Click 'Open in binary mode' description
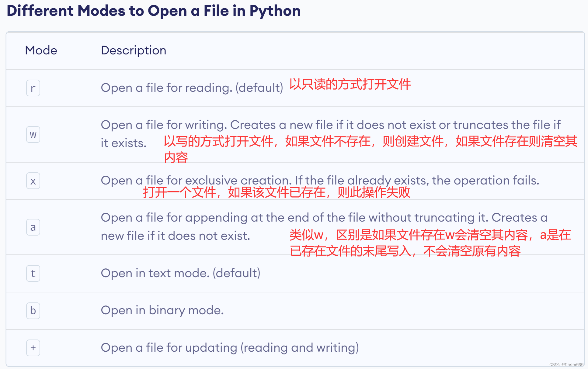The height and width of the screenshot is (369, 588). click(x=162, y=310)
